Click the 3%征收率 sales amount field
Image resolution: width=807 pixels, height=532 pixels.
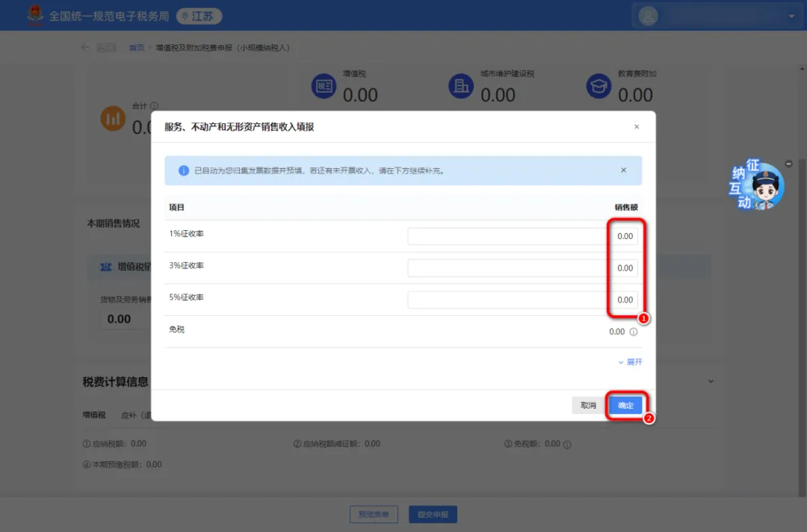522,268
